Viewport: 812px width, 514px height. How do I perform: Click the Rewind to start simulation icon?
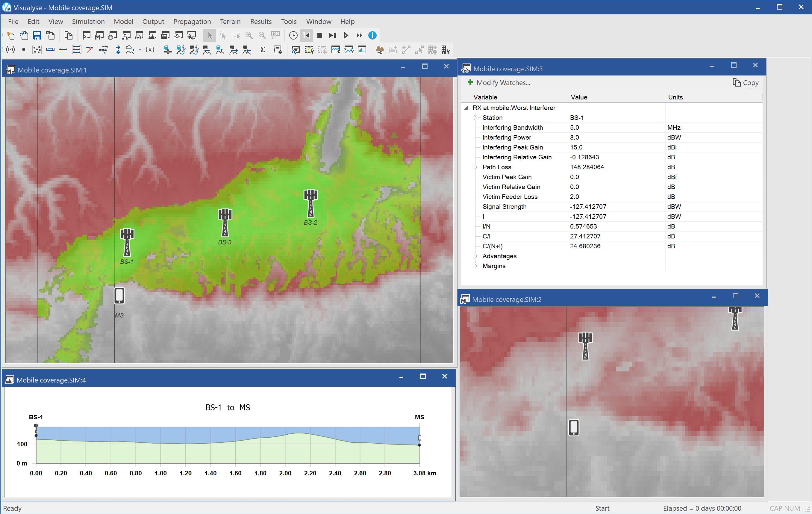307,35
